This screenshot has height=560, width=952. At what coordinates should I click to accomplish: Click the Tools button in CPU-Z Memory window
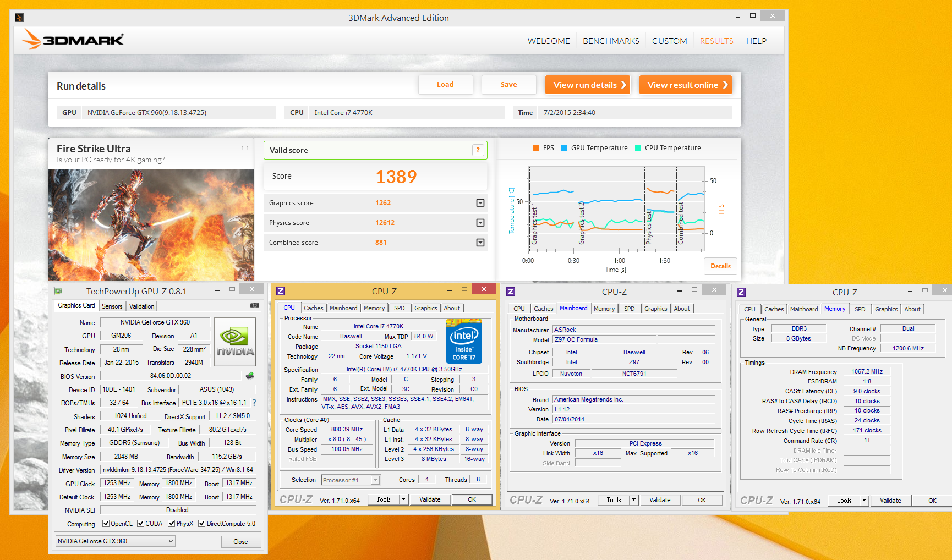pos(844,501)
